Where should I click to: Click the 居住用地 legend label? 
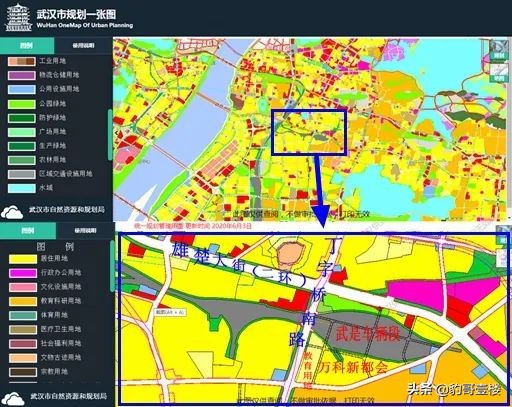[54, 258]
